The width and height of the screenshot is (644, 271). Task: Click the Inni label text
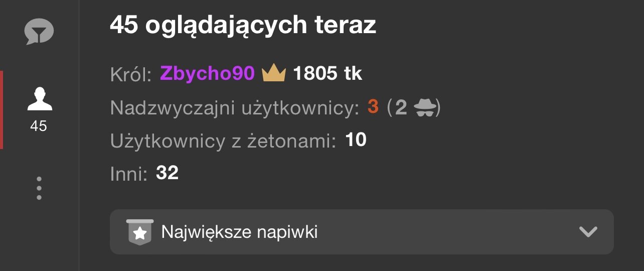point(129,174)
